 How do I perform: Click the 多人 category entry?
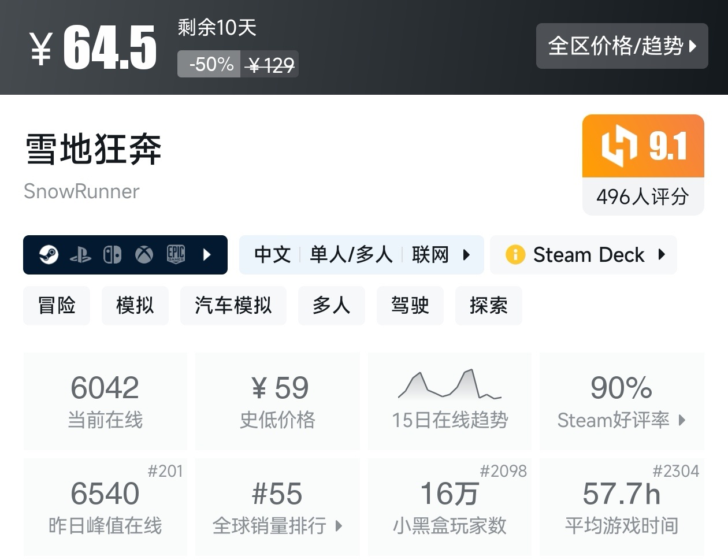332,306
